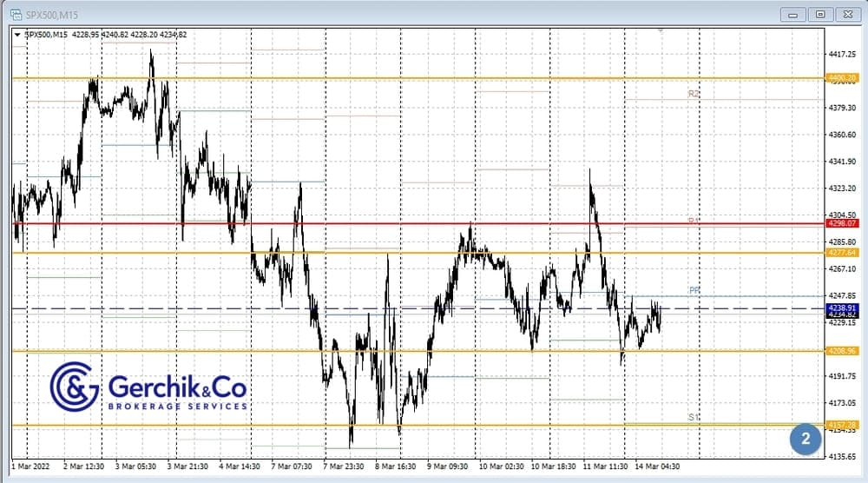Click the 9 Mar 09:30 time axis label
Viewport: 868px width, 483px height.
448,466
